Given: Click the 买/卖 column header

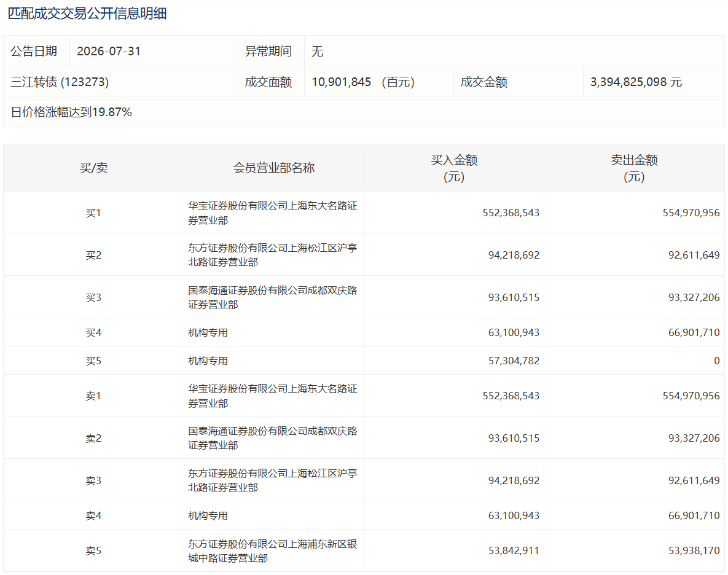Looking at the screenshot, I should 94,168.
